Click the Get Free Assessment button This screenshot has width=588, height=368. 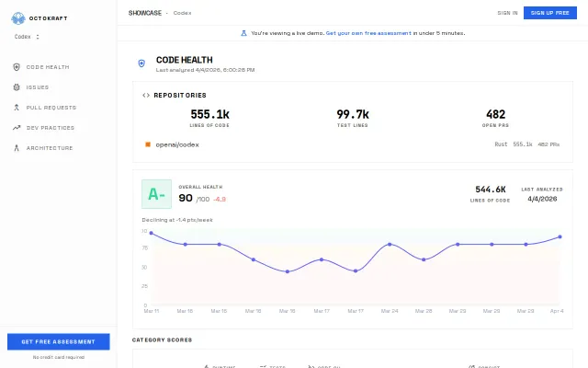(x=59, y=341)
